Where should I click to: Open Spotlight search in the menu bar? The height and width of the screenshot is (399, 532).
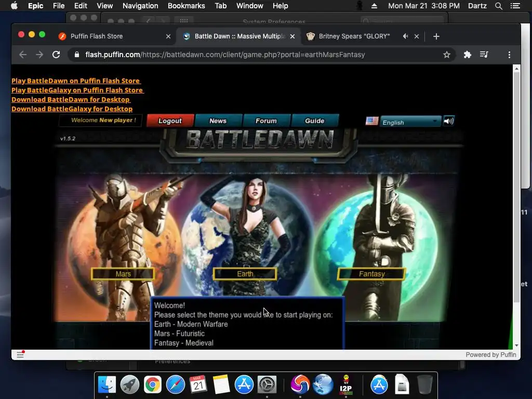click(x=498, y=6)
